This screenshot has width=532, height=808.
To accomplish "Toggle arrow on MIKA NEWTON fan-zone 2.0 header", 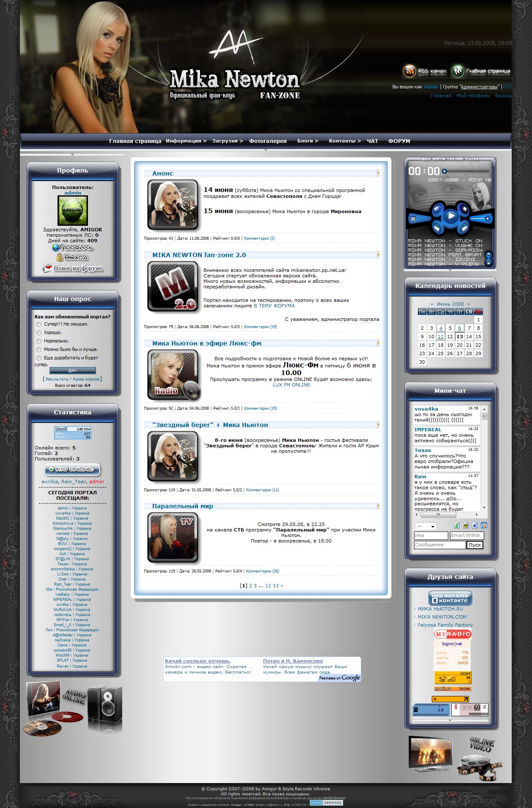I will [x=378, y=255].
